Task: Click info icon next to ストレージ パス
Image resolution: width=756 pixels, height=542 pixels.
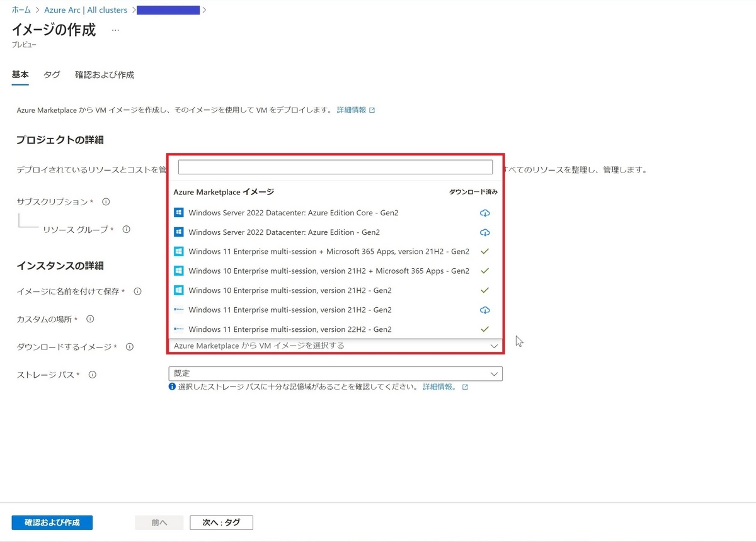Action: point(93,375)
